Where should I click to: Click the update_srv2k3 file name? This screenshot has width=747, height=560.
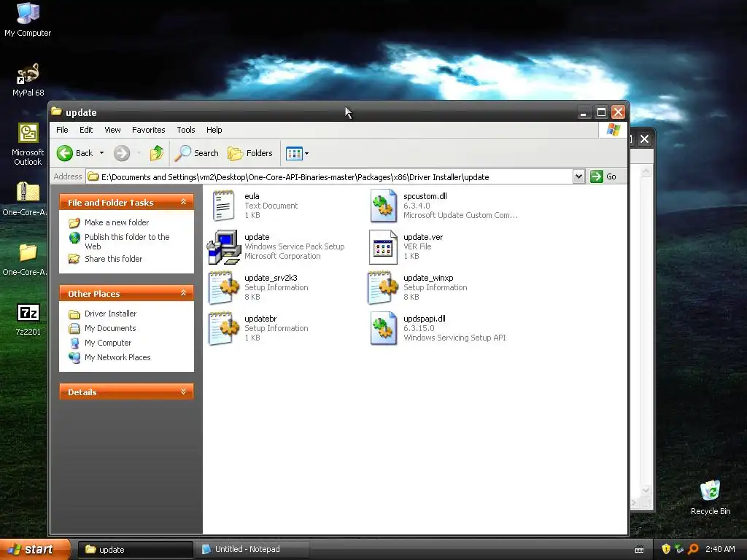pyautogui.click(x=271, y=278)
